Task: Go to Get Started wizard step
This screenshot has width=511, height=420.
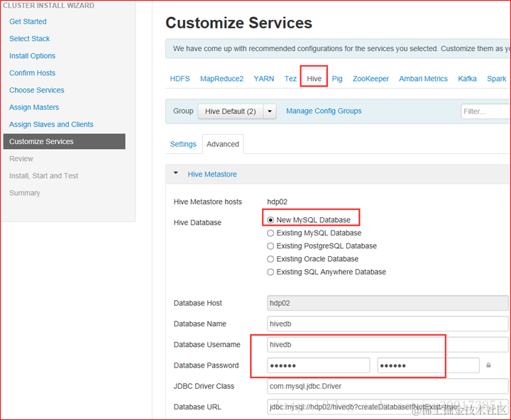Action: [x=28, y=21]
